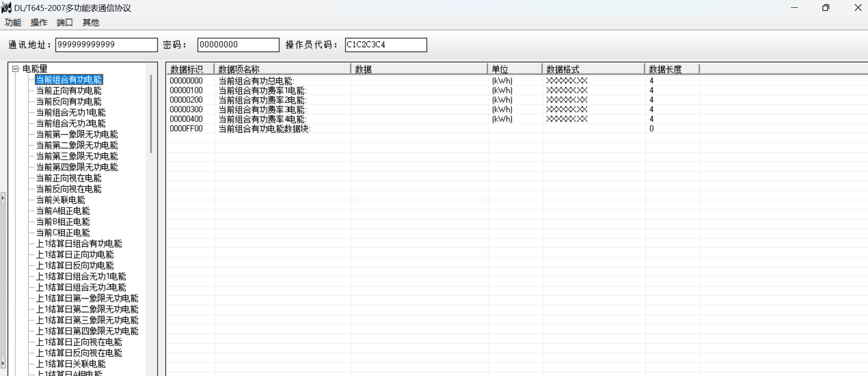Click the 数据格式 column header
Screen dimensions: 868x376
594,69
